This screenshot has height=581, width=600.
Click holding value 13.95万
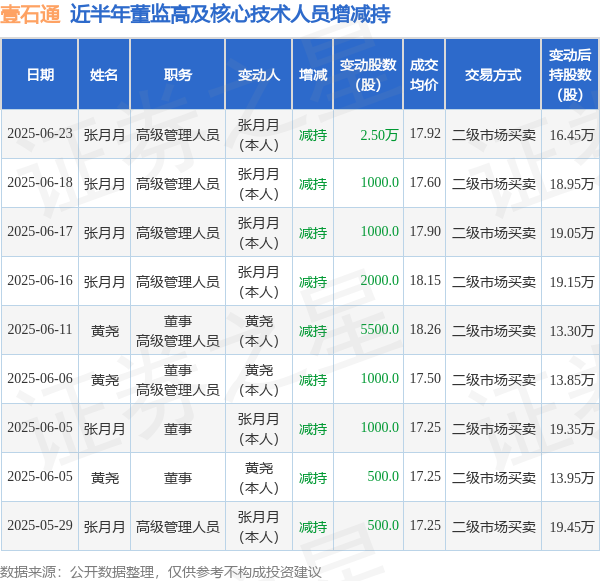point(572,478)
